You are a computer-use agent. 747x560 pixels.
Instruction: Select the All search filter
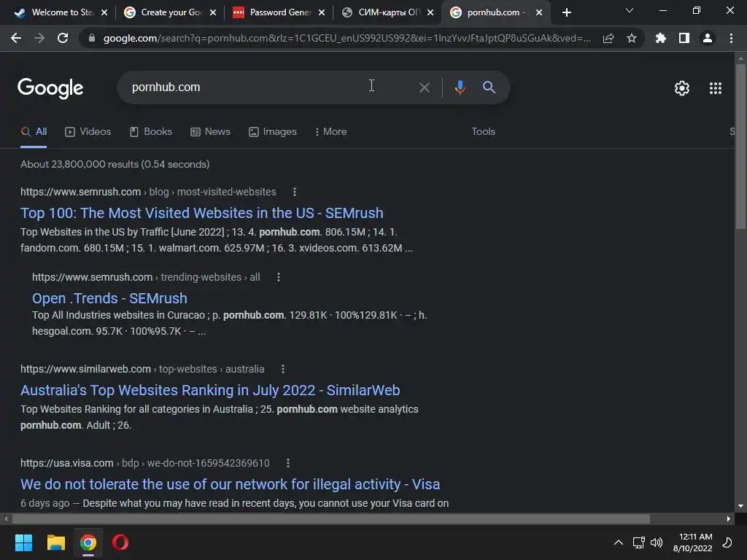34,131
